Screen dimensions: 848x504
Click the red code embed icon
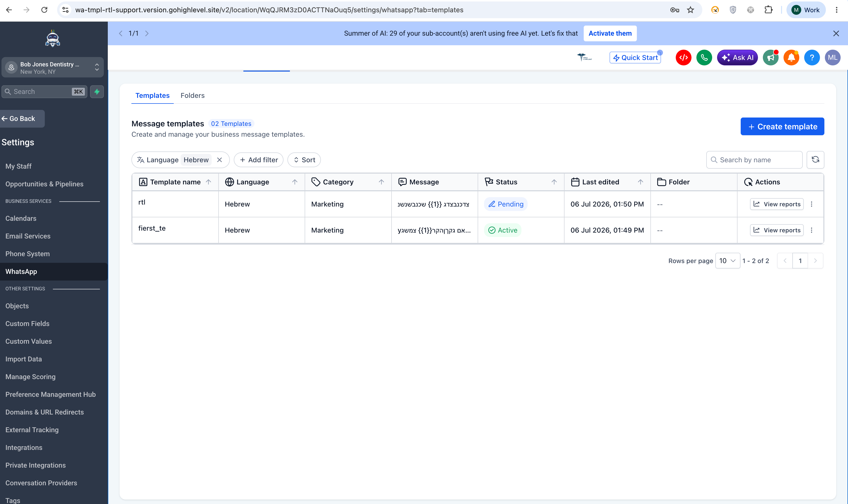pos(684,57)
